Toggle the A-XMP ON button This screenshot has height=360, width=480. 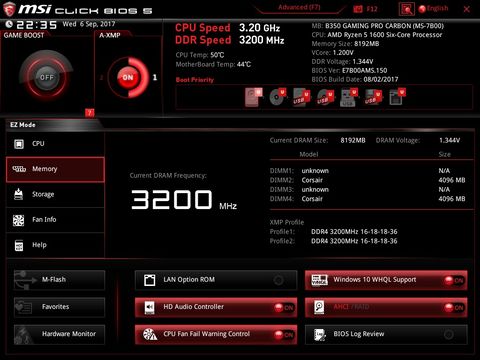pos(128,77)
